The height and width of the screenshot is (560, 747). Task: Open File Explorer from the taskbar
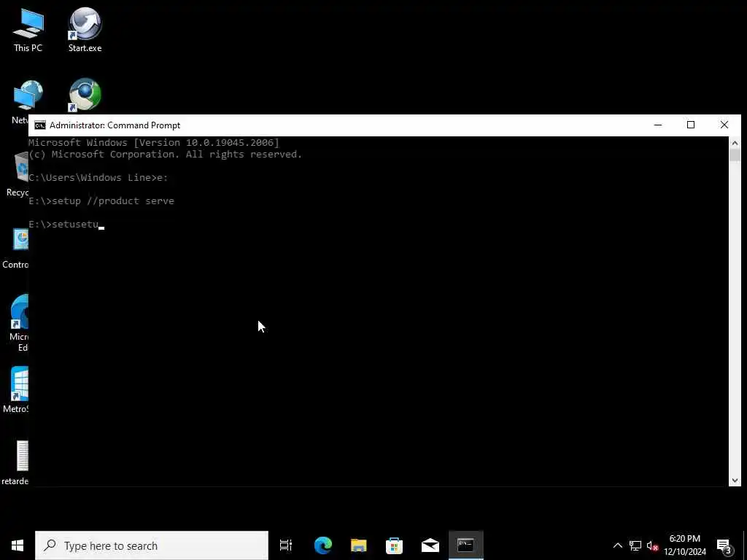[359, 545]
